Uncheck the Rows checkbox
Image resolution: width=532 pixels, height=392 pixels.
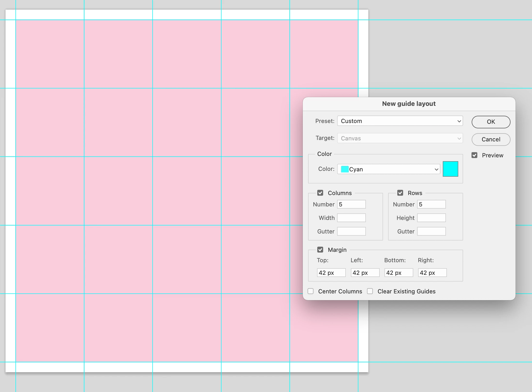pyautogui.click(x=400, y=193)
